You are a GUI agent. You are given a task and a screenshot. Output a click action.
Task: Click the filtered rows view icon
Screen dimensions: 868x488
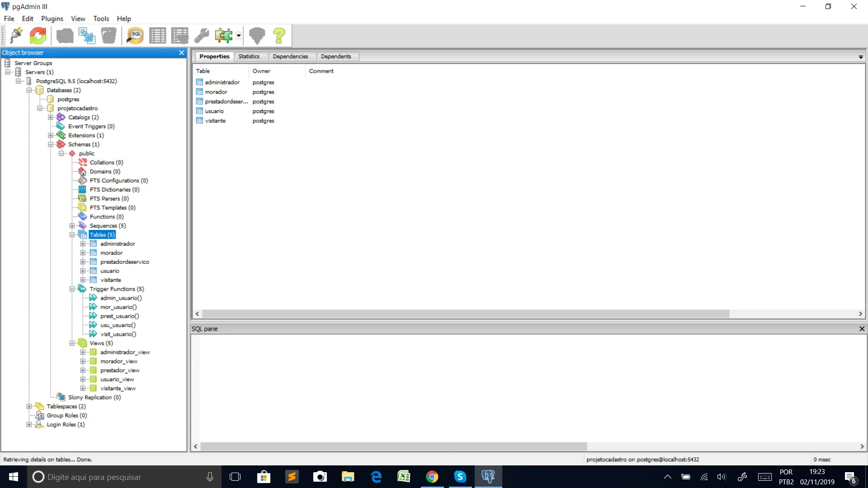pyautogui.click(x=179, y=35)
